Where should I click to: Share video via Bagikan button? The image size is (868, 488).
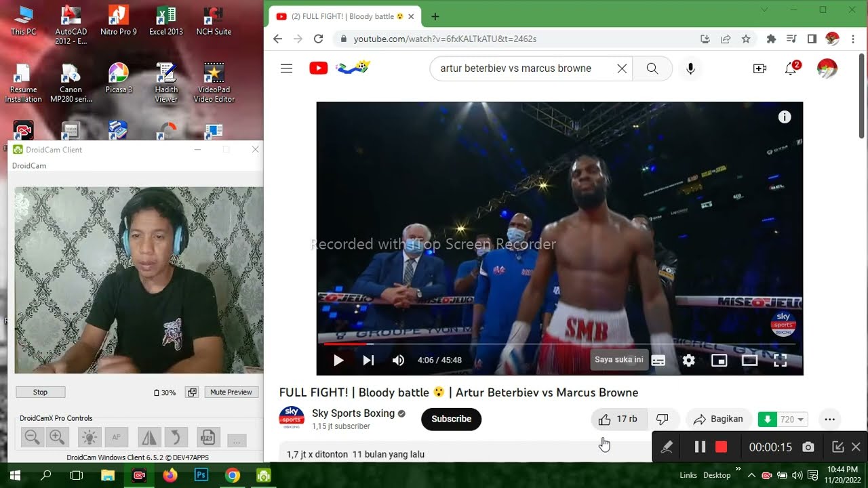click(719, 420)
